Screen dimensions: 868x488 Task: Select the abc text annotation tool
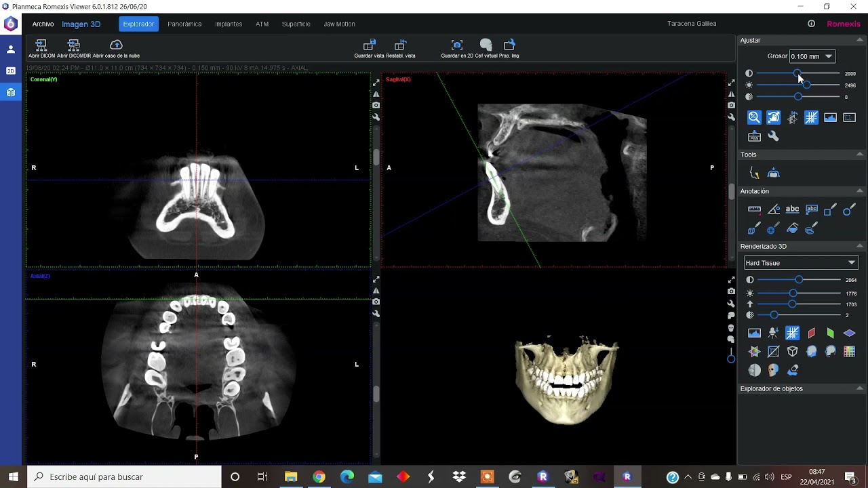792,209
